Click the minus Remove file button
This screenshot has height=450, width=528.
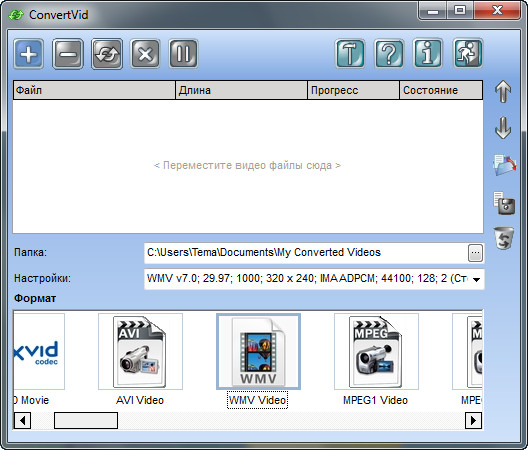point(68,54)
